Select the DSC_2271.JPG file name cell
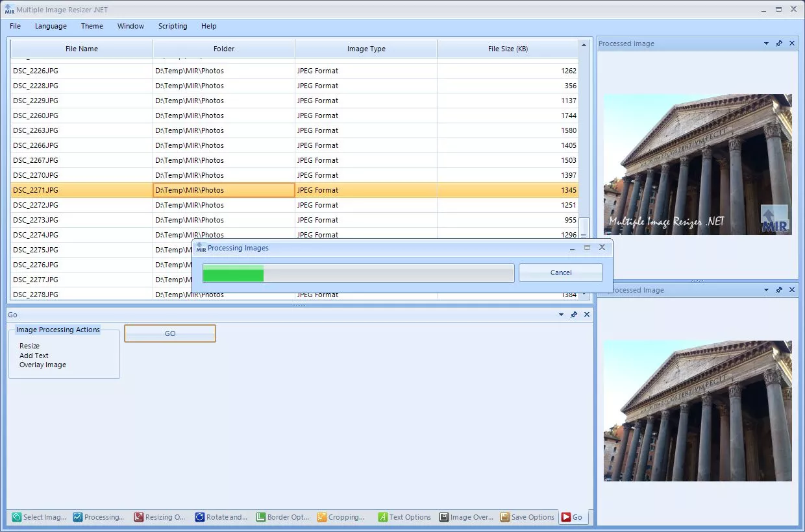The image size is (805, 532). point(82,190)
